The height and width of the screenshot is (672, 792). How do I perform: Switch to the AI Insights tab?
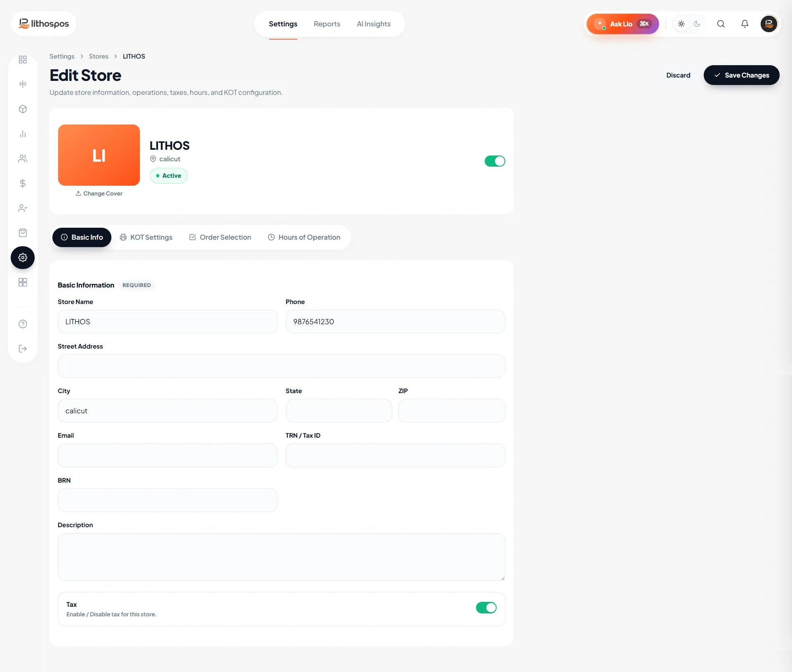tap(373, 24)
